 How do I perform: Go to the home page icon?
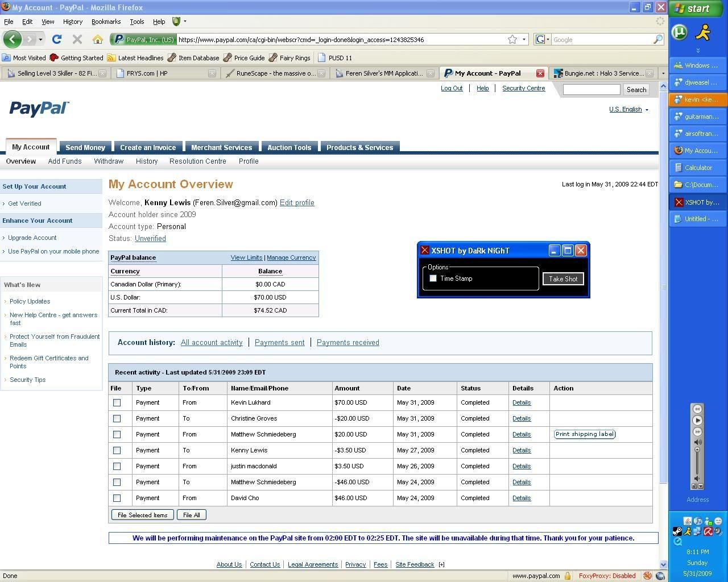pyautogui.click(x=98, y=39)
